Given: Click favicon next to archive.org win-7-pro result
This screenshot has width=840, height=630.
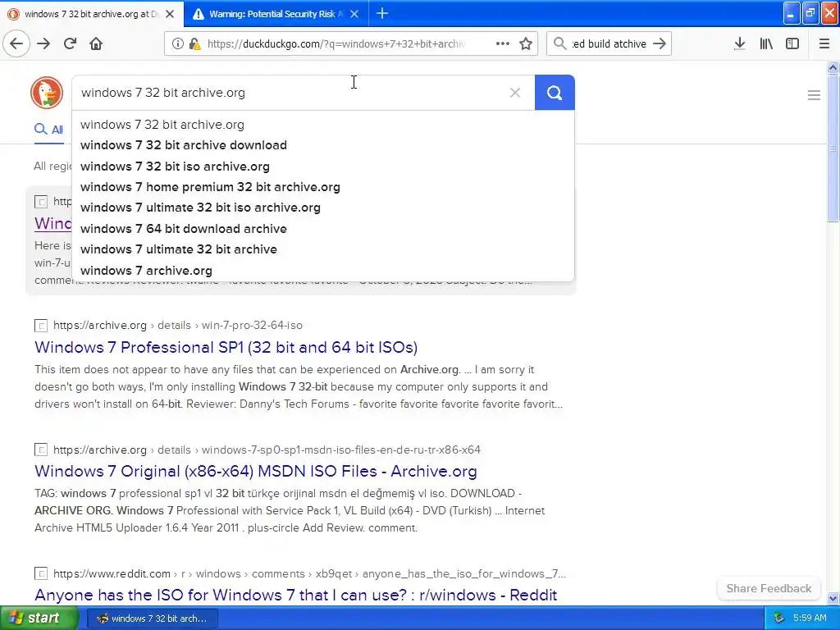Looking at the screenshot, I should [x=41, y=326].
